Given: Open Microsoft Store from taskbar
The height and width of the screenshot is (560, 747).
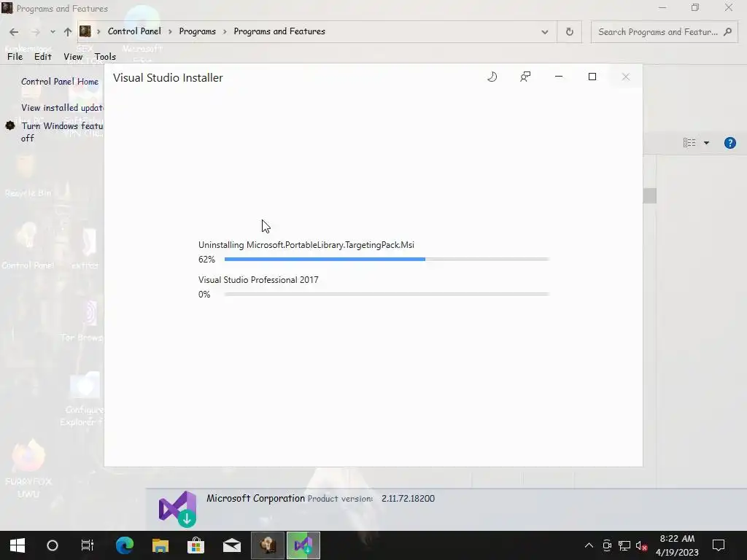Looking at the screenshot, I should point(196,545).
